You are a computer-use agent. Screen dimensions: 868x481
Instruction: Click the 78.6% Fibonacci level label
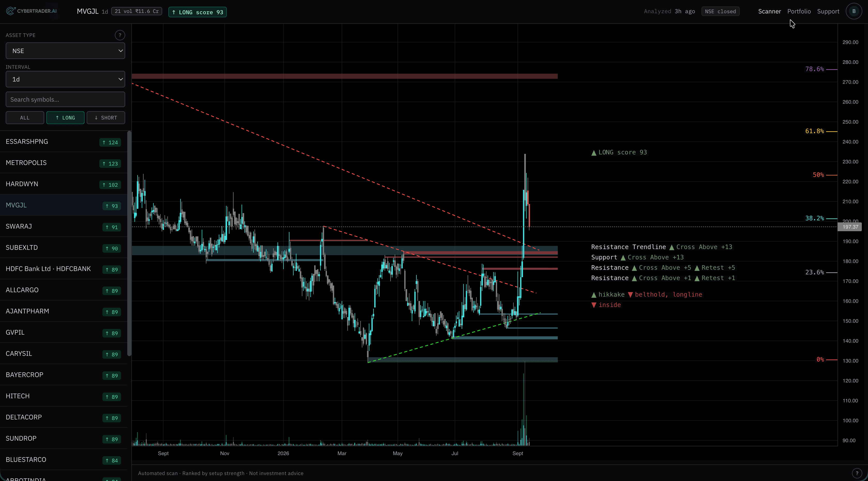click(x=814, y=69)
